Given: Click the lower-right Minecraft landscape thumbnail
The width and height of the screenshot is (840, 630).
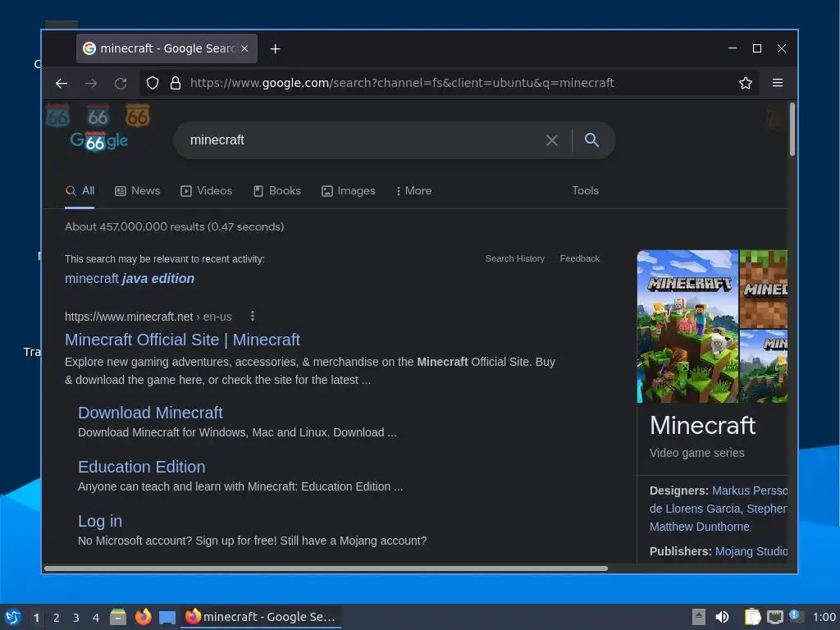Looking at the screenshot, I should [x=764, y=367].
